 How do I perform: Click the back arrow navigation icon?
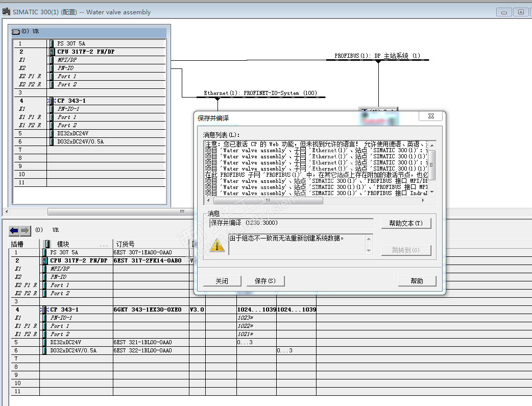14,231
